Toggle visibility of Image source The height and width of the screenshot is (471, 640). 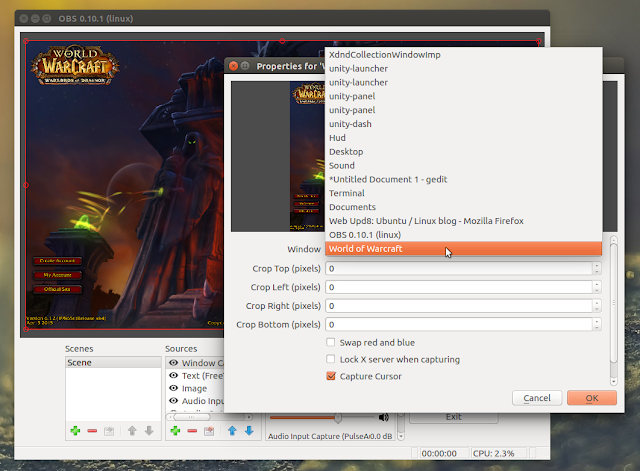pos(173,388)
